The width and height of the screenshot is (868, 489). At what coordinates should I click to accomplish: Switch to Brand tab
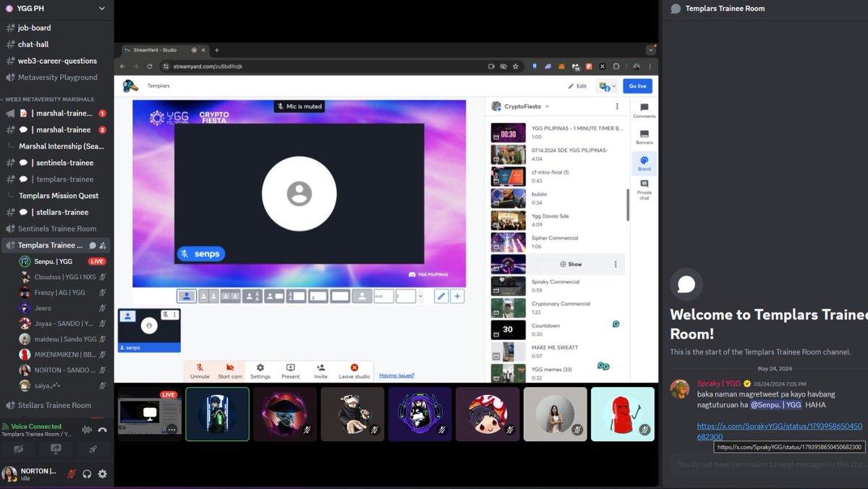tap(644, 163)
